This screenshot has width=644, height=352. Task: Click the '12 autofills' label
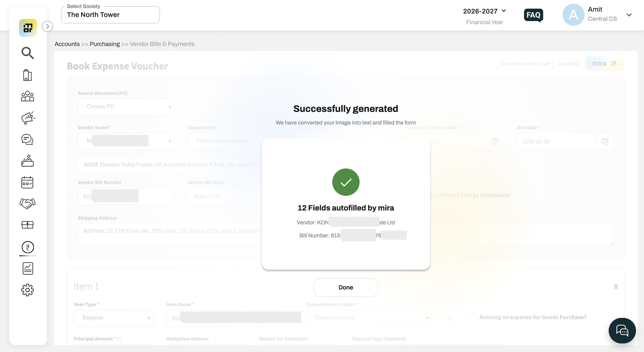click(x=567, y=64)
